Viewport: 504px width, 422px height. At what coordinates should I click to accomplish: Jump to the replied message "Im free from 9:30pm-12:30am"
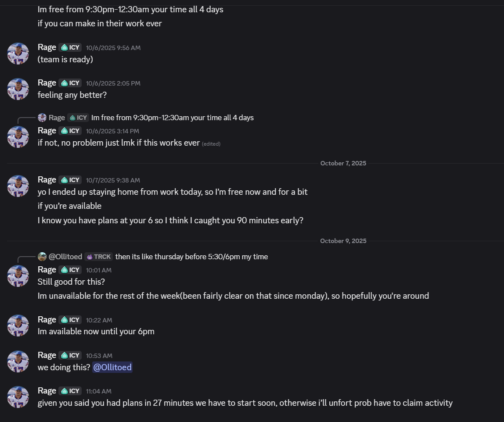172,118
